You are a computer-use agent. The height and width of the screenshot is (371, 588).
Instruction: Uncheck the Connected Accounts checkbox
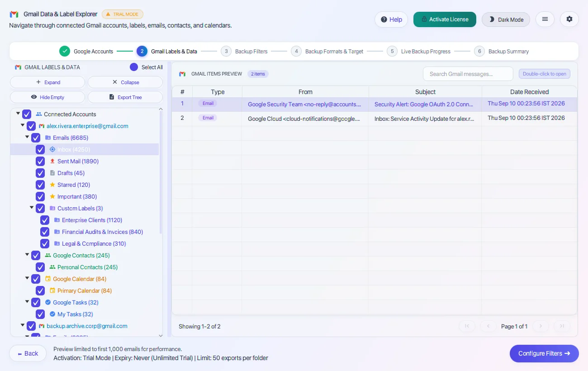(27, 114)
